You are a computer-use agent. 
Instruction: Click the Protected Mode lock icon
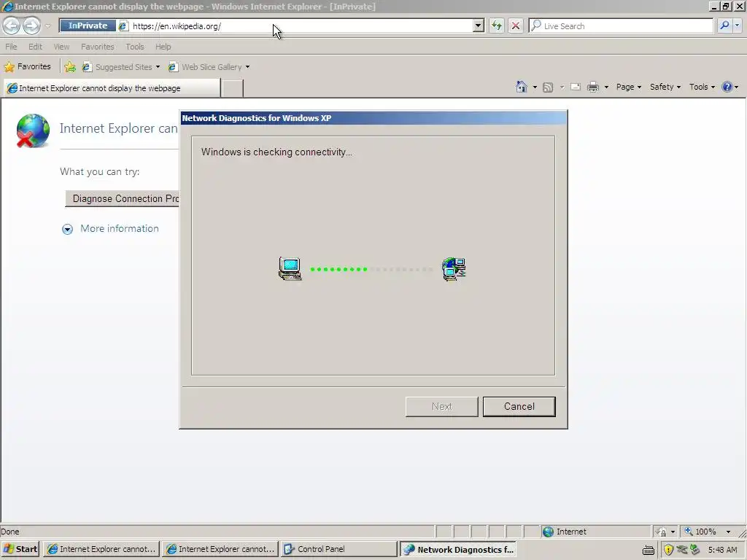click(661, 532)
